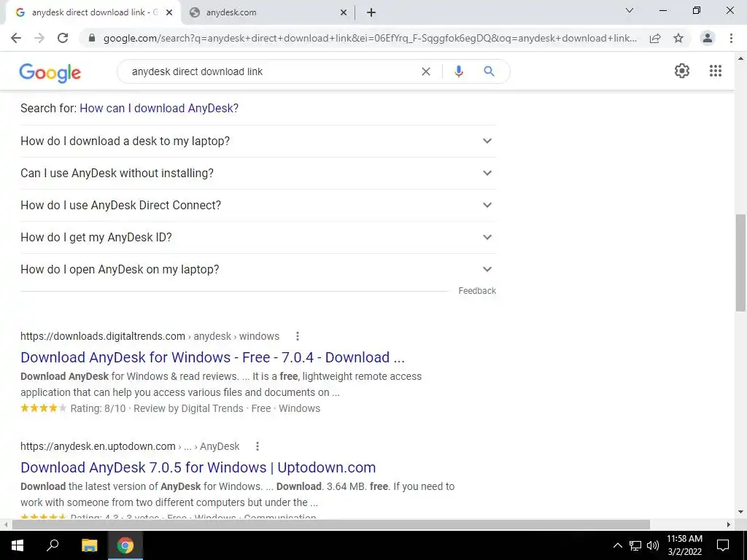Click the vertical scrollbar thumb
The height and width of the screenshot is (560, 747).
[x=740, y=262]
